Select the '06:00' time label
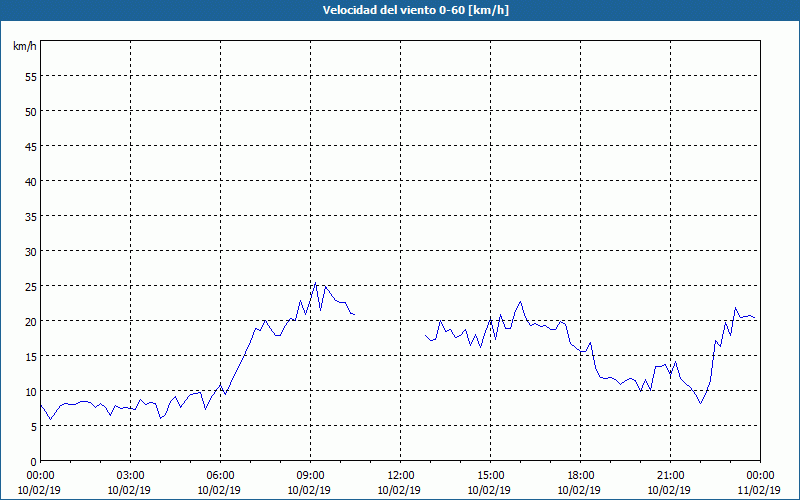Viewport: 800px width, 500px height. click(220, 476)
